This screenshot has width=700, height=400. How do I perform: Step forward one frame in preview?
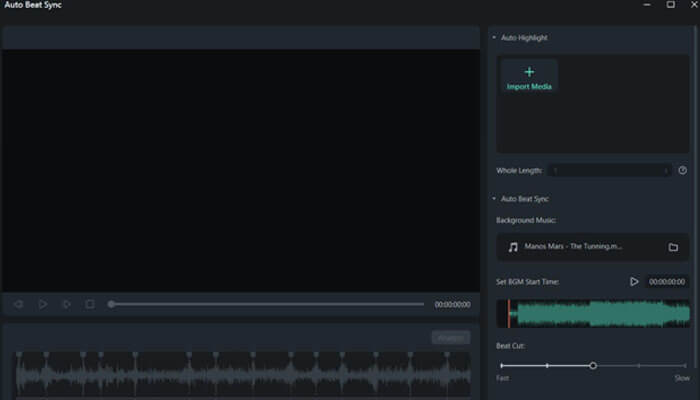pos(67,304)
